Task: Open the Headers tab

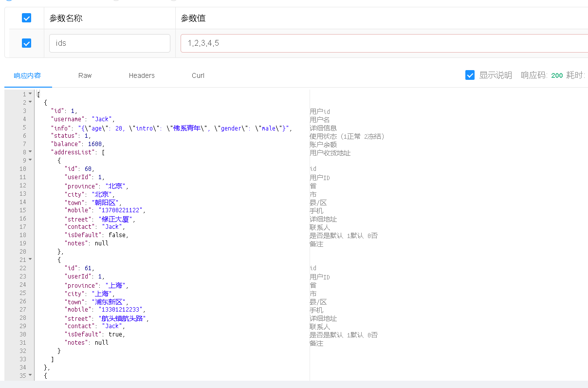Action: [142, 75]
